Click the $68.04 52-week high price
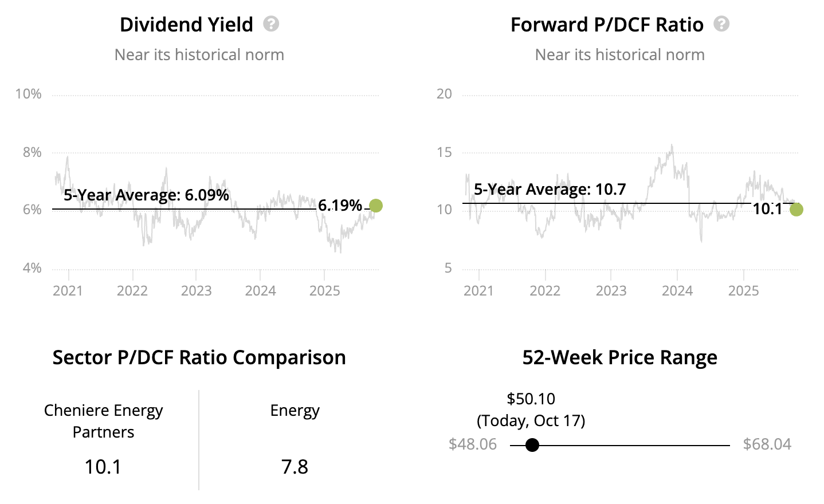Viewport: 824px width, 504px height. point(767,444)
